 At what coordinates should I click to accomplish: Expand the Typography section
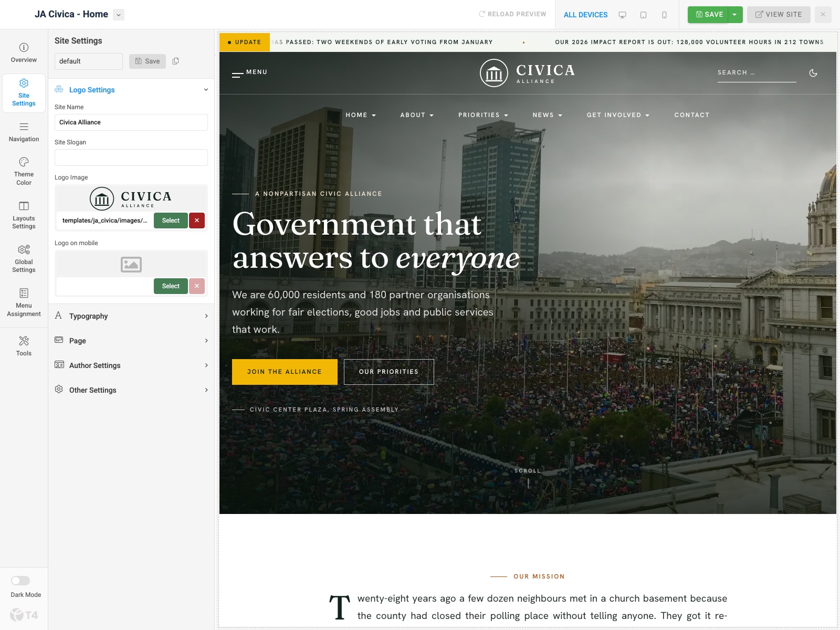pos(131,316)
